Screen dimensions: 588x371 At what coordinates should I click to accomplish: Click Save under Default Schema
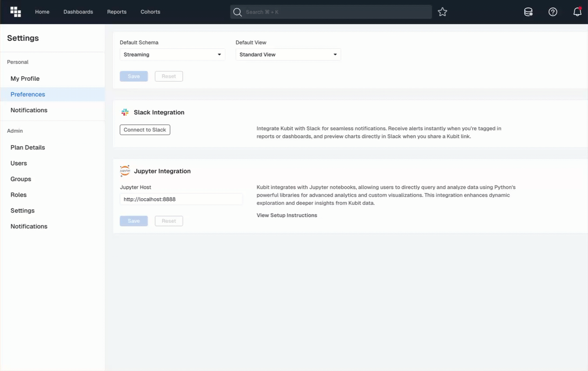(x=134, y=76)
